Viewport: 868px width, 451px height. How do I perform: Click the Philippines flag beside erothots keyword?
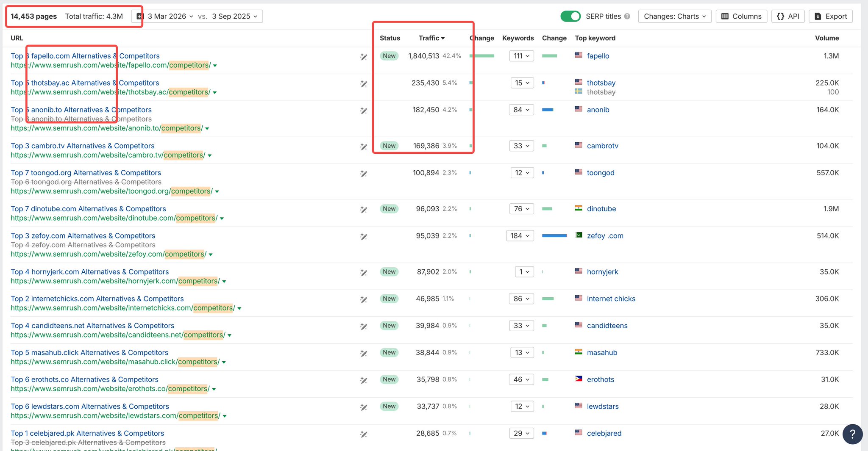579,379
